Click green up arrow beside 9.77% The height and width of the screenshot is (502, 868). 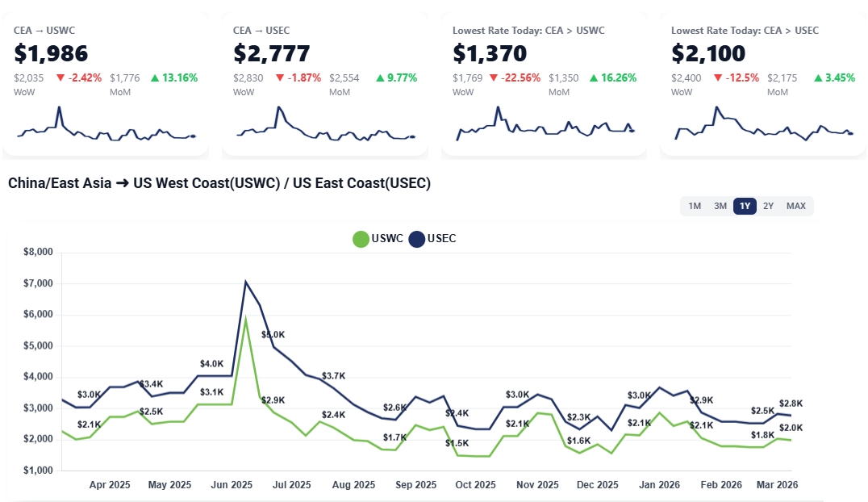coord(379,78)
